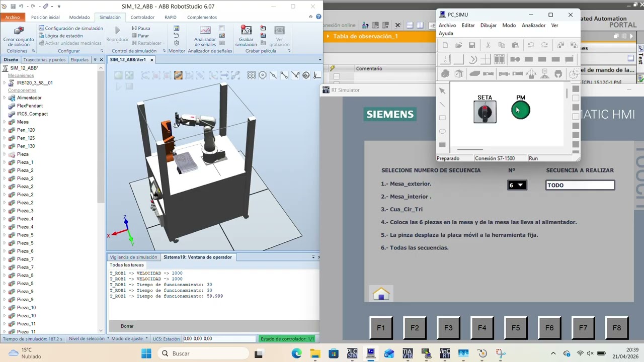Image resolution: width=644 pixels, height=362 pixels.
Task: Click the stopwatch icon in Monitor group
Action: [177, 43]
